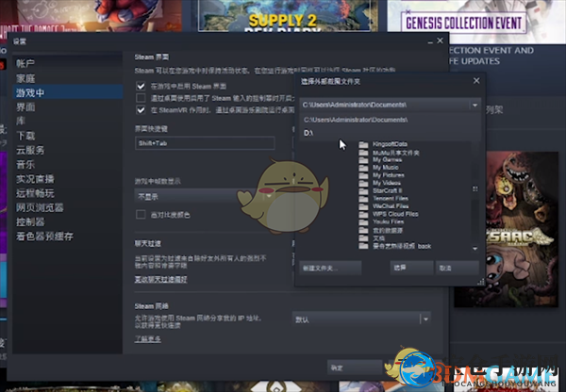Click the 取消 button in the folder dialog
Image resolution: width=566 pixels, height=392 pixels.
[x=458, y=268]
